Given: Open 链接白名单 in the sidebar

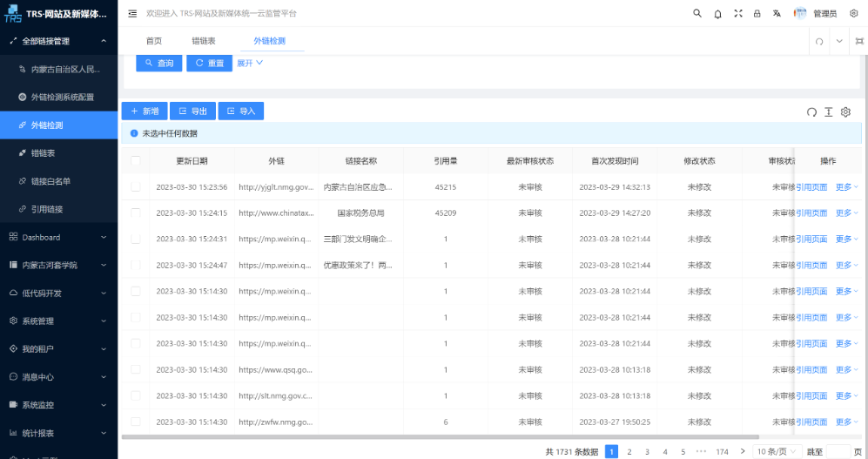Looking at the screenshot, I should point(50,181).
